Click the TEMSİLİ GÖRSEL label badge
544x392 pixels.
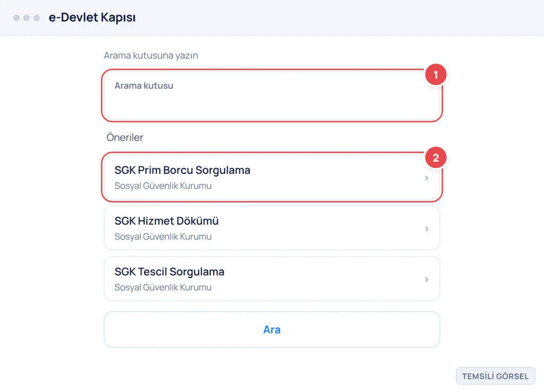tap(496, 376)
